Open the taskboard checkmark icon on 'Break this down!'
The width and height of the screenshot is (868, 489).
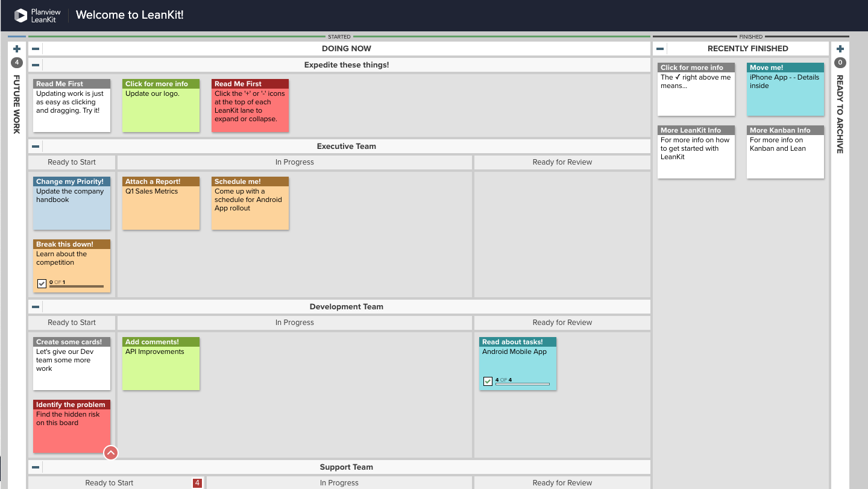pyautogui.click(x=42, y=282)
